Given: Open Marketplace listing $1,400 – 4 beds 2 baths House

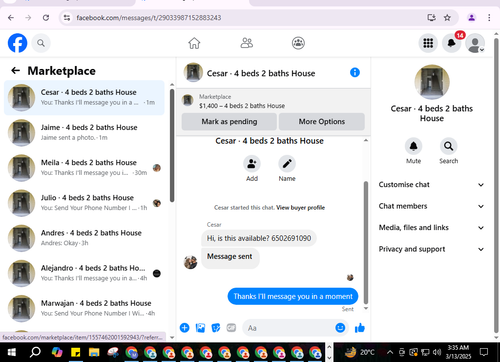Looking at the screenshot, I should click(x=242, y=106).
